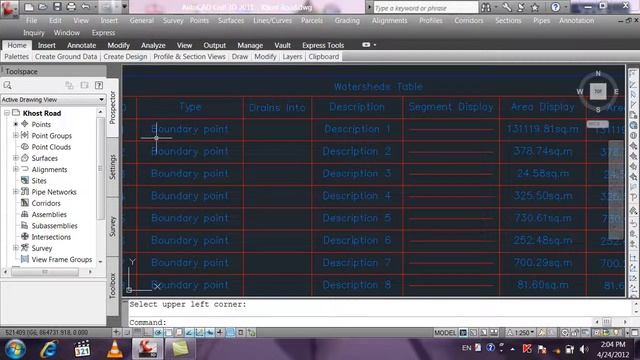This screenshot has height=360, width=640.
Task: Click the Toolspace help question icon
Action: [99, 85]
